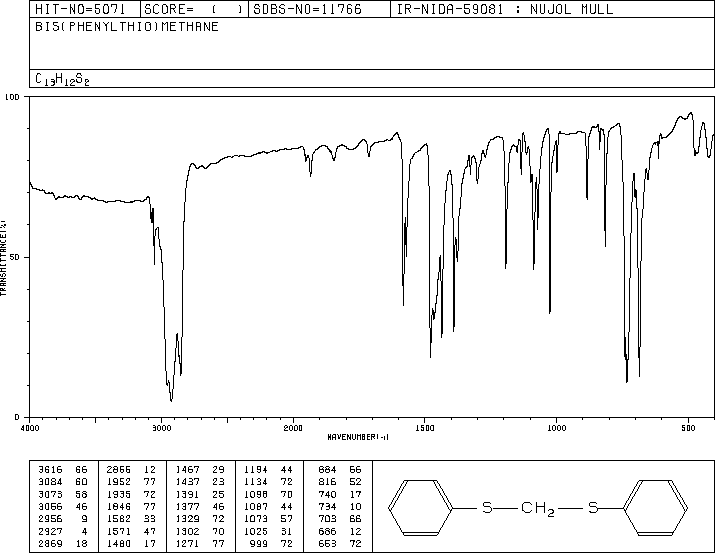Select peak value 1391 in table
The height and width of the screenshot is (553, 715).
tap(187, 494)
